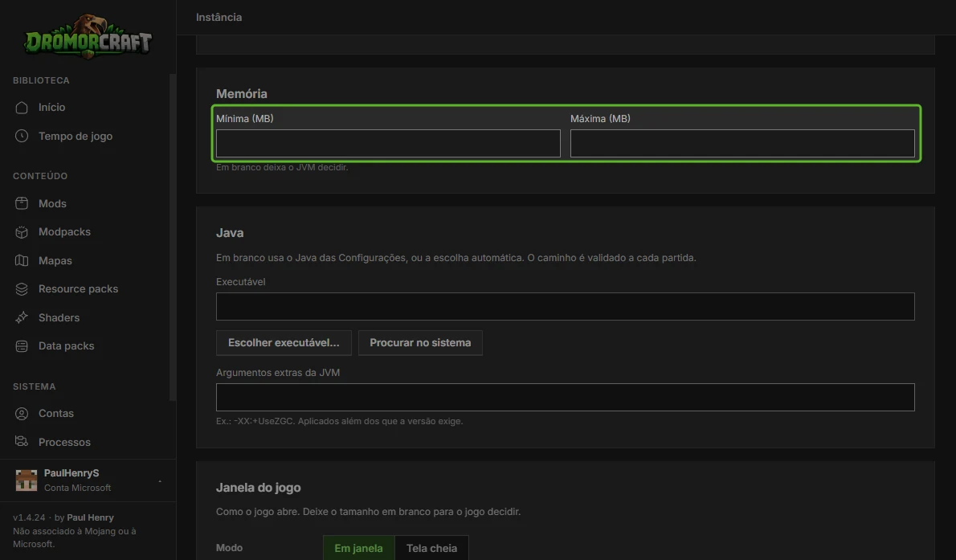Click the Conta Microsoft label
The width and height of the screenshot is (956, 560).
click(77, 488)
